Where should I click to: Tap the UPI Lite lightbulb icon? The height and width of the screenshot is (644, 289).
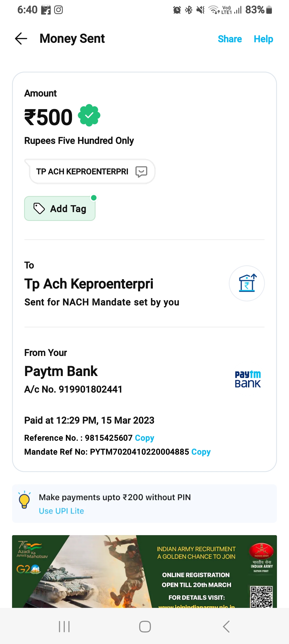click(24, 500)
